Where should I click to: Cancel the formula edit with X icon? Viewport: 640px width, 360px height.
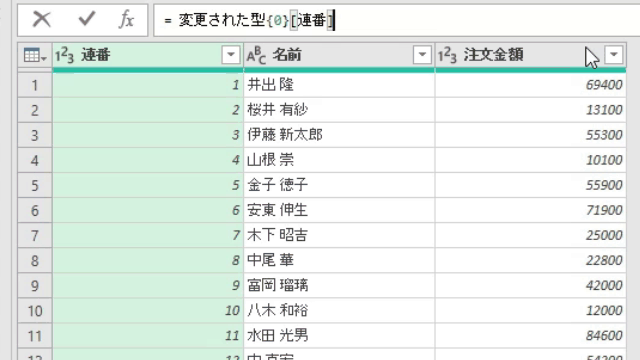point(42,19)
